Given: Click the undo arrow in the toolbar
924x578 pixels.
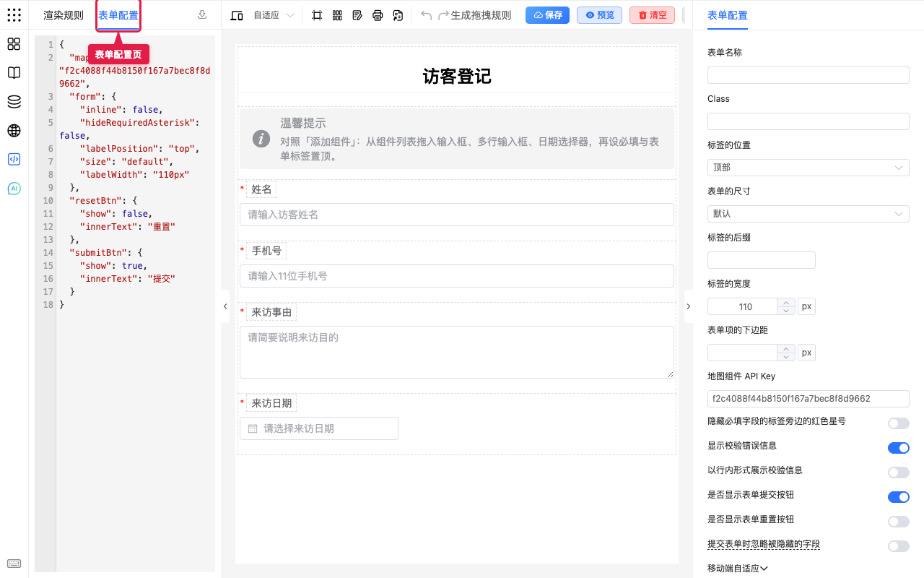Looking at the screenshot, I should [x=427, y=15].
